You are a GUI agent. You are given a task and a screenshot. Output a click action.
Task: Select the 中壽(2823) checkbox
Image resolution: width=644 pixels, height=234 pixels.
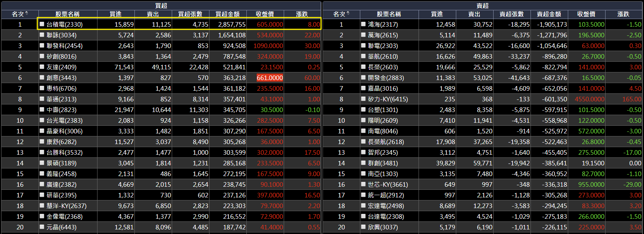click(x=42, y=109)
